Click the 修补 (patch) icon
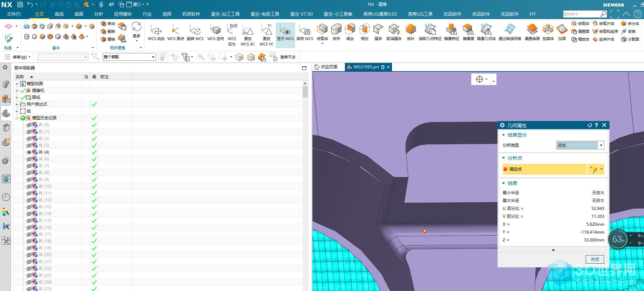The width and height of the screenshot is (644, 291). tap(411, 33)
